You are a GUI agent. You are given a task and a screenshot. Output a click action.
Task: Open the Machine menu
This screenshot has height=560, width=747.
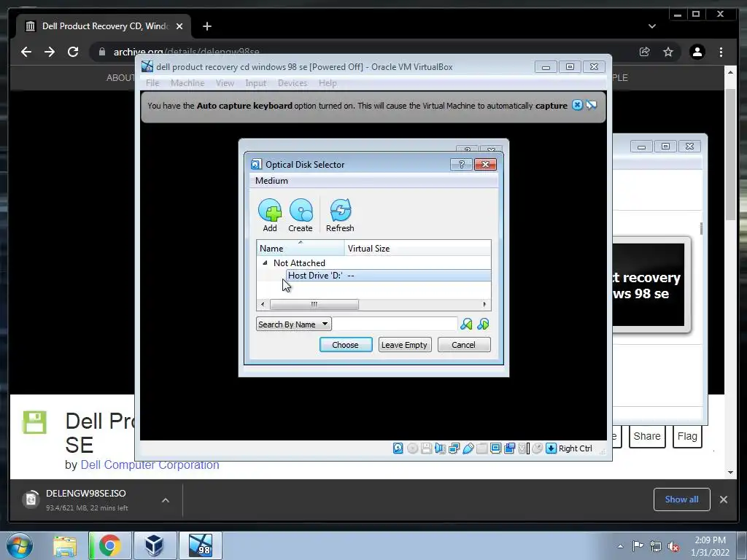[x=187, y=83]
